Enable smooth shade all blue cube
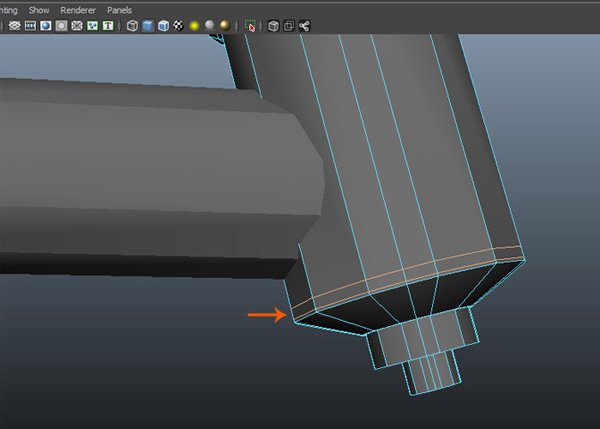The image size is (600, 429). 148,26
